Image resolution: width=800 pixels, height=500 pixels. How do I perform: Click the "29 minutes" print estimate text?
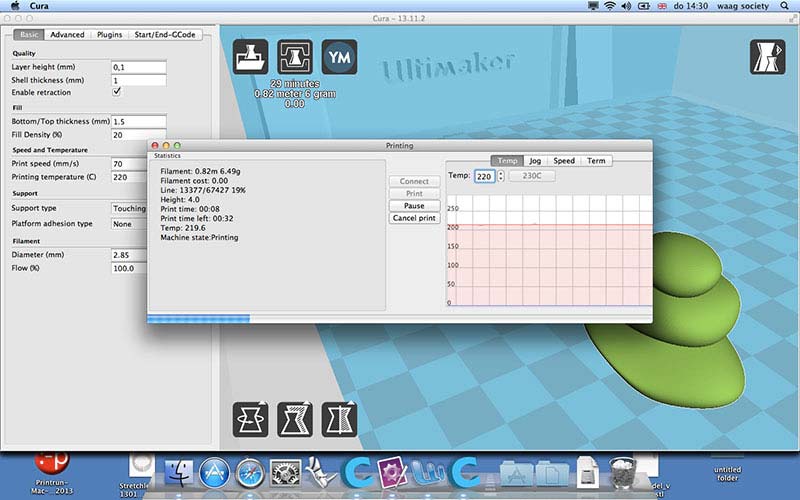pos(295,84)
